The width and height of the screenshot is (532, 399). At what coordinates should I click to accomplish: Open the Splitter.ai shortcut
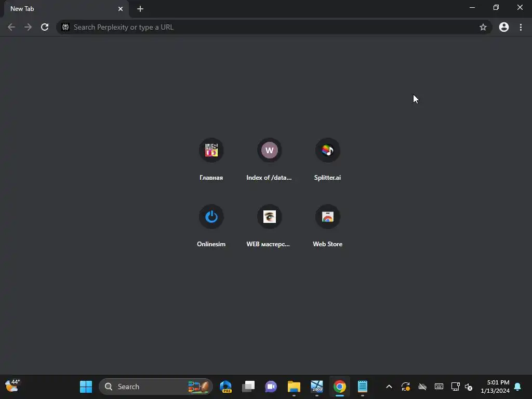[x=327, y=159]
